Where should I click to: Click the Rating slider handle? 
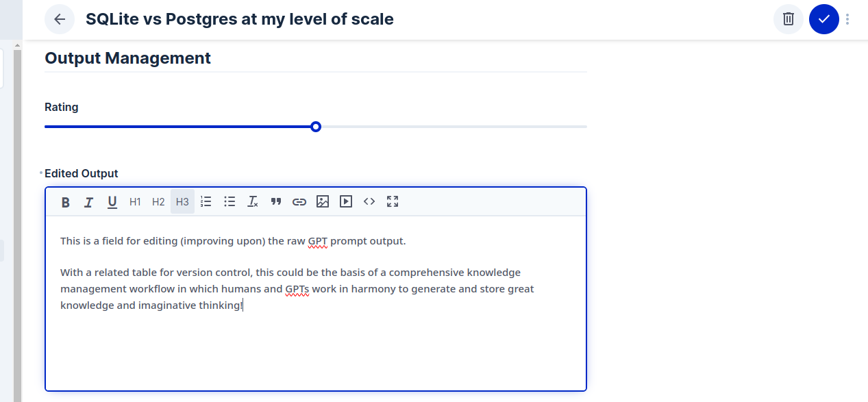tap(316, 127)
